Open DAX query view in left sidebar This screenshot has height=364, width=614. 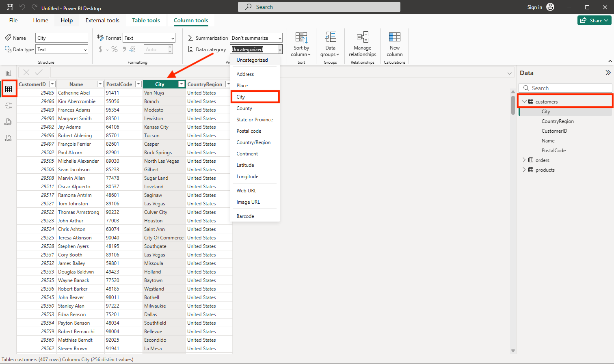(9, 122)
